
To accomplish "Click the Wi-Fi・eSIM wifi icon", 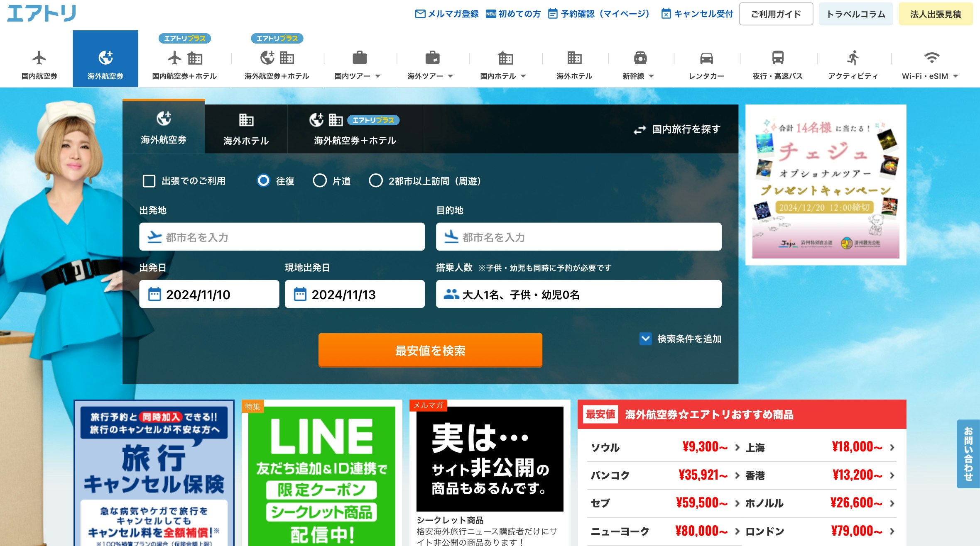I will click(x=932, y=58).
